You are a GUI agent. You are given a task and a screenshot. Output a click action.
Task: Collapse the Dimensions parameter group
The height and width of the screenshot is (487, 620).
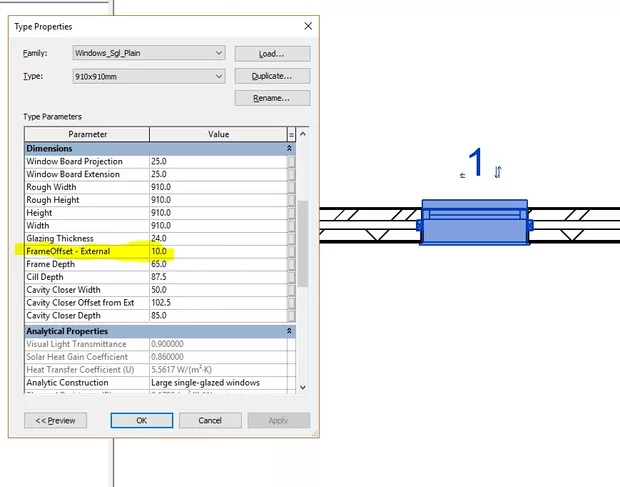290,148
